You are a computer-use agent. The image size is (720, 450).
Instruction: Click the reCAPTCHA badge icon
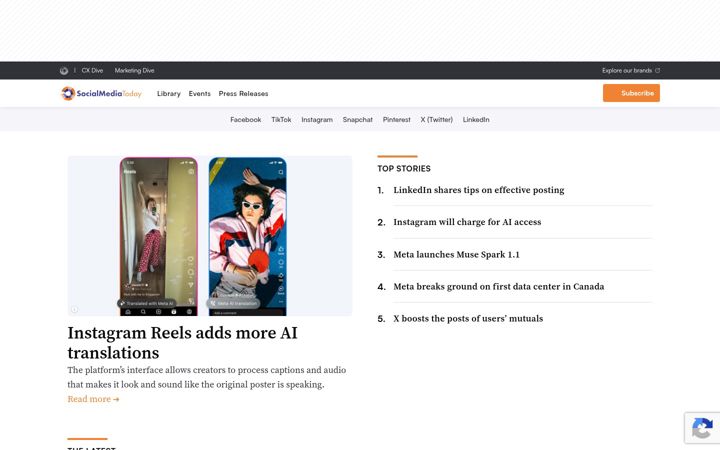coord(702,428)
